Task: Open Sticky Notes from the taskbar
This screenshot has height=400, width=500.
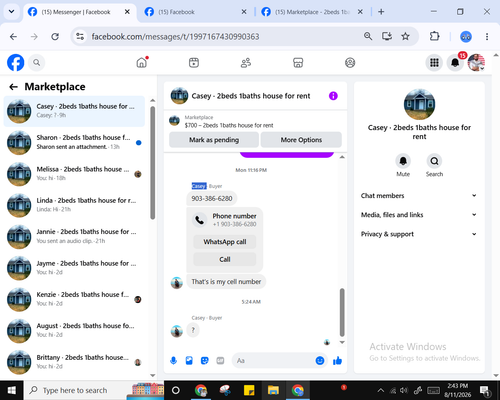Action: pyautogui.click(x=249, y=390)
